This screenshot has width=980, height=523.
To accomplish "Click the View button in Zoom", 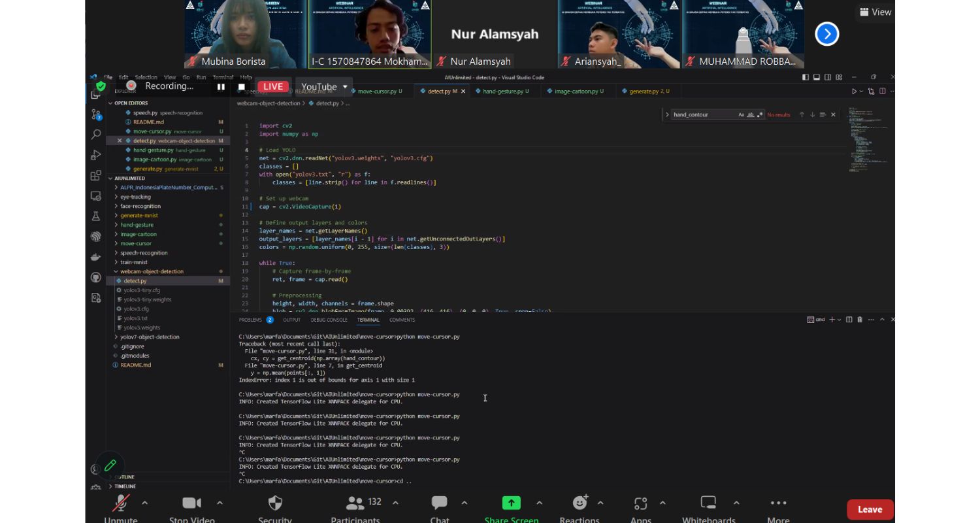I will 875,12.
